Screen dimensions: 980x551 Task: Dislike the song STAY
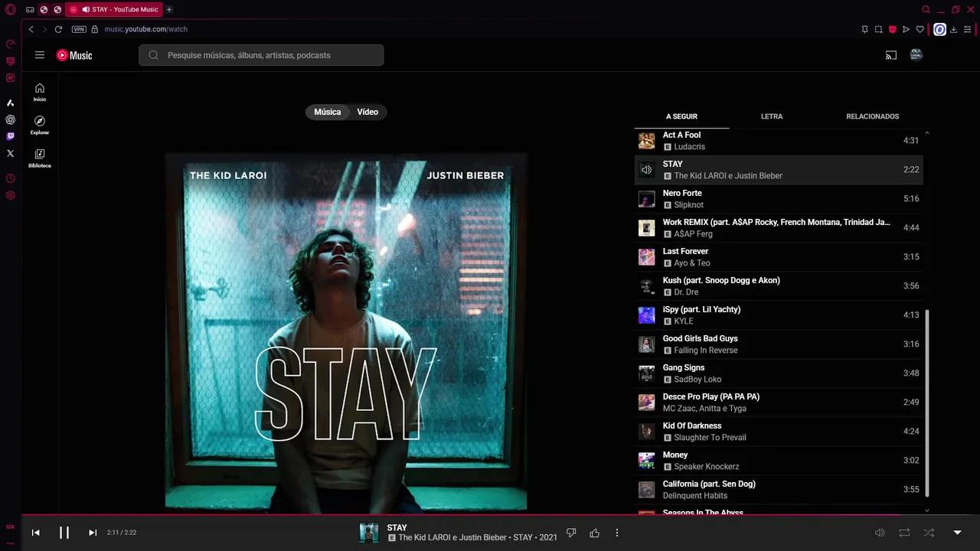[571, 533]
